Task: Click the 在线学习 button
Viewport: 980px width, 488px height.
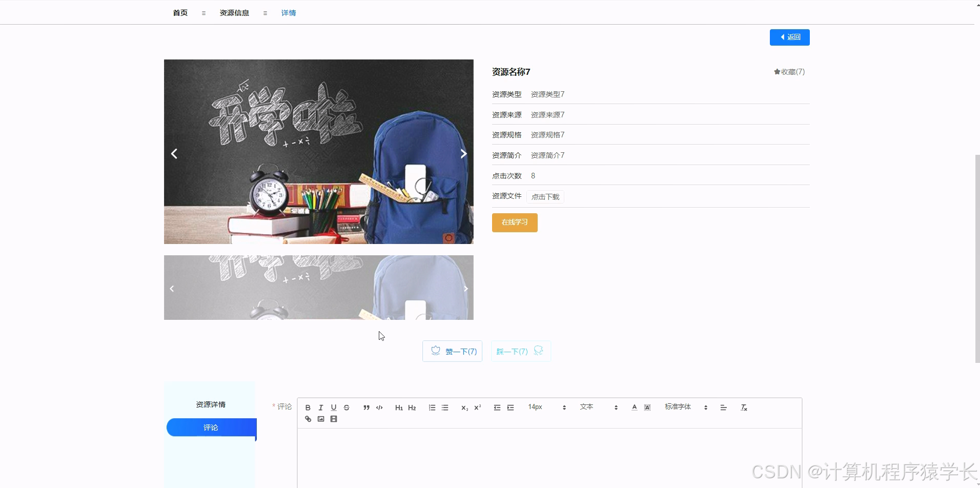Action: click(514, 222)
